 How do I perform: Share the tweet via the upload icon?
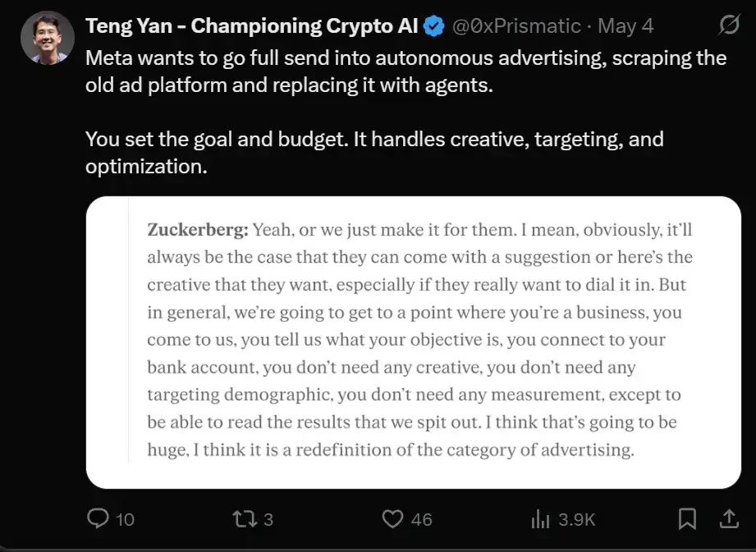pyautogui.click(x=730, y=519)
